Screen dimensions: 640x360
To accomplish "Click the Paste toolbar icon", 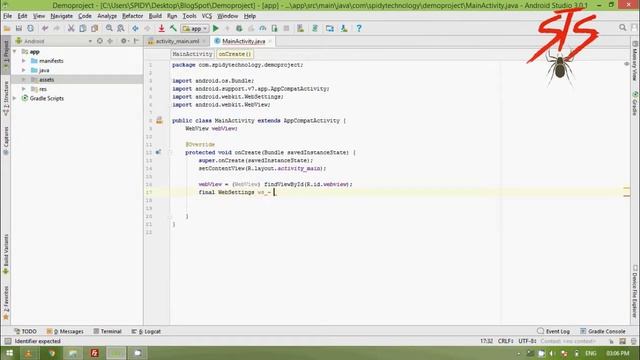I will 95,29.
